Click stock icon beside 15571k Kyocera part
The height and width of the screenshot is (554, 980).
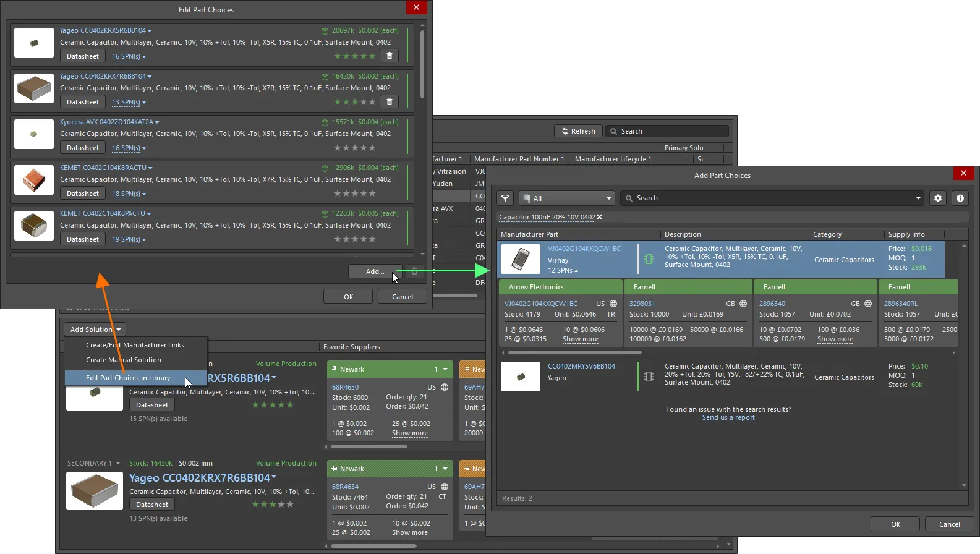325,122
